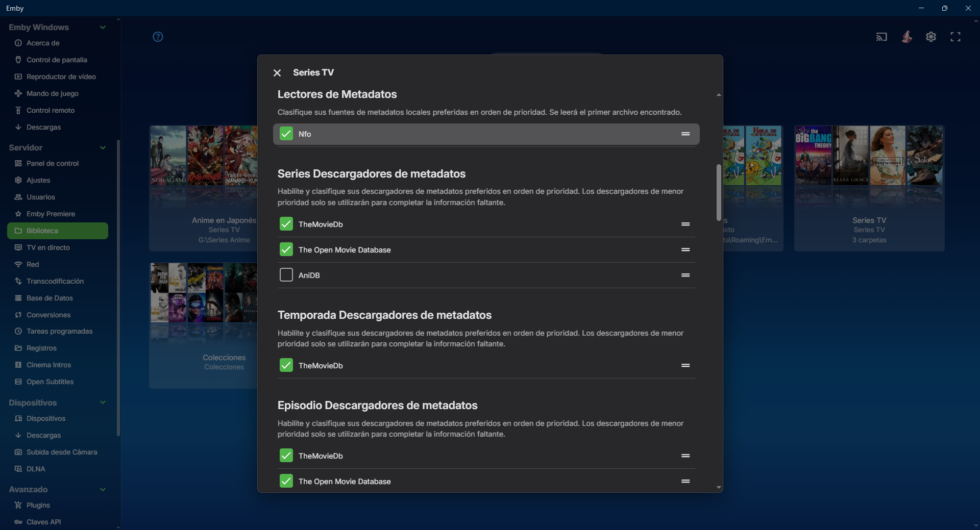Click the AniDB row drag handle icon
This screenshot has height=530, width=980.
(685, 275)
